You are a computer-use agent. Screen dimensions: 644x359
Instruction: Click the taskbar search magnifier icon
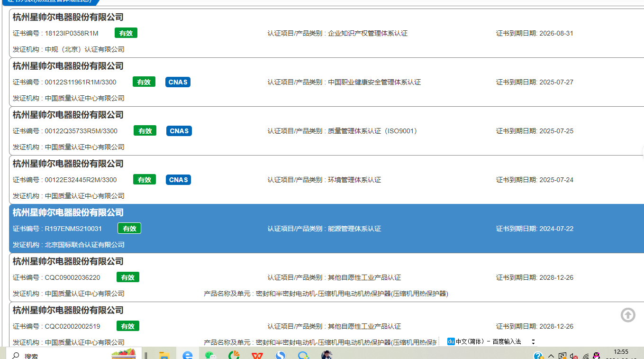click(16, 356)
